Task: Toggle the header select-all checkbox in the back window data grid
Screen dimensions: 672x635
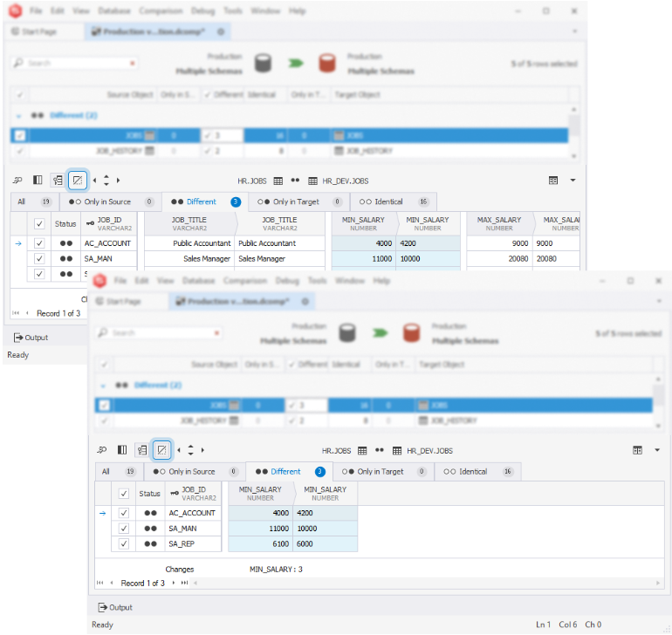Action: pyautogui.click(x=39, y=223)
